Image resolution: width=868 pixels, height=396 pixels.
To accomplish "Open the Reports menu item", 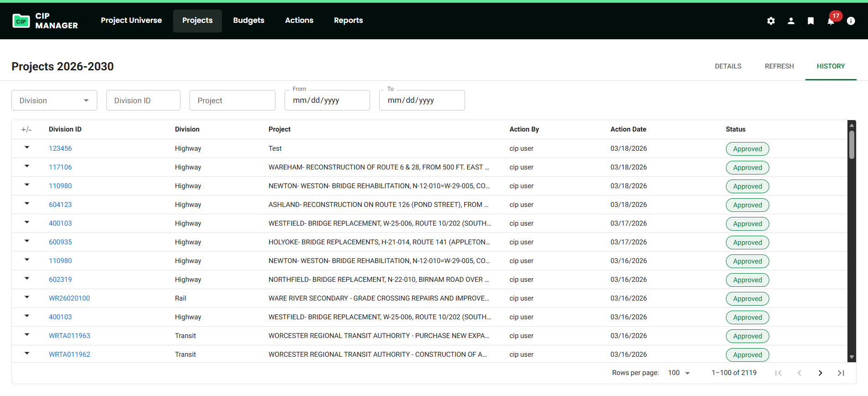I will tap(348, 21).
